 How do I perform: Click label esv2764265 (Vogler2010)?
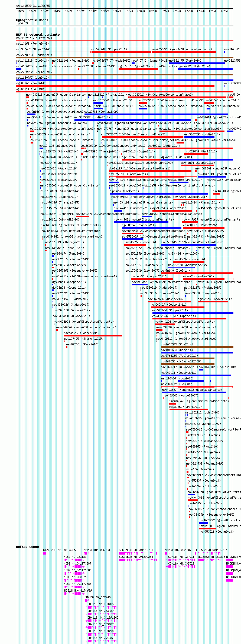click(x=179, y=356)
